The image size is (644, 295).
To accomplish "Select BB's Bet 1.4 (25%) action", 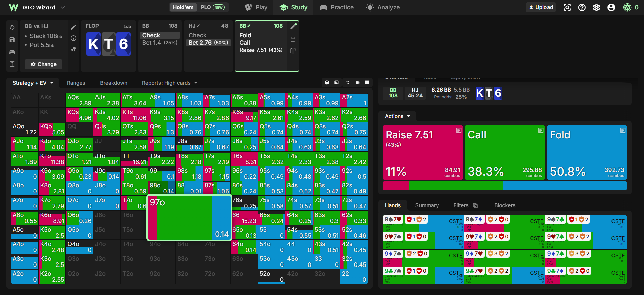I will pos(160,43).
